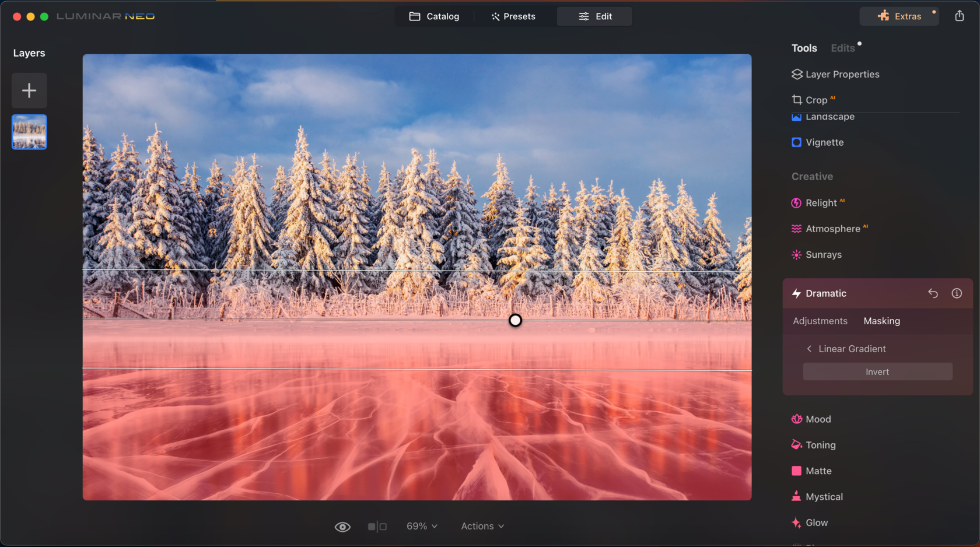Open the Vignette tool

tap(824, 142)
